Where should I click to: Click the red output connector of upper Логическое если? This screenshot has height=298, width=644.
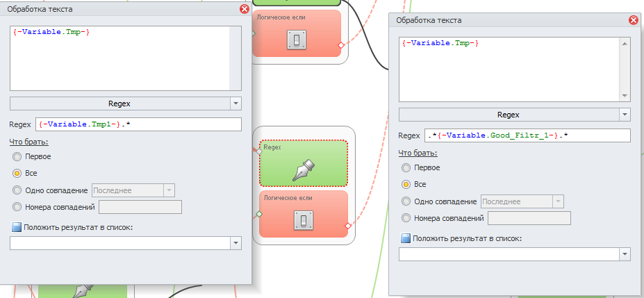pos(340,44)
